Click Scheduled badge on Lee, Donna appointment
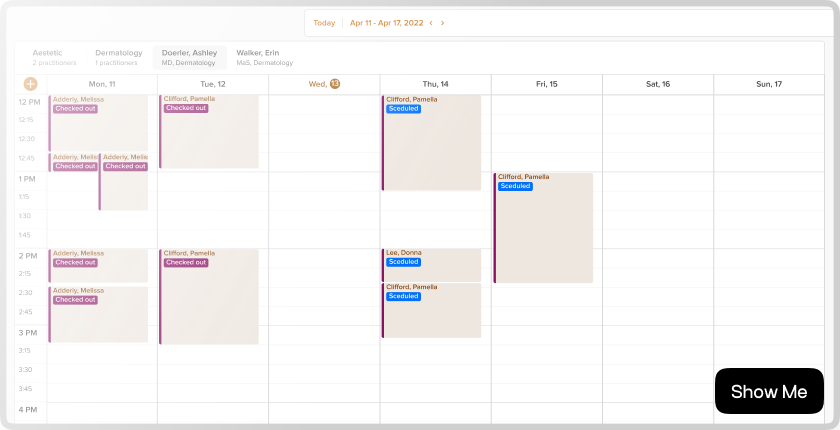 403,262
